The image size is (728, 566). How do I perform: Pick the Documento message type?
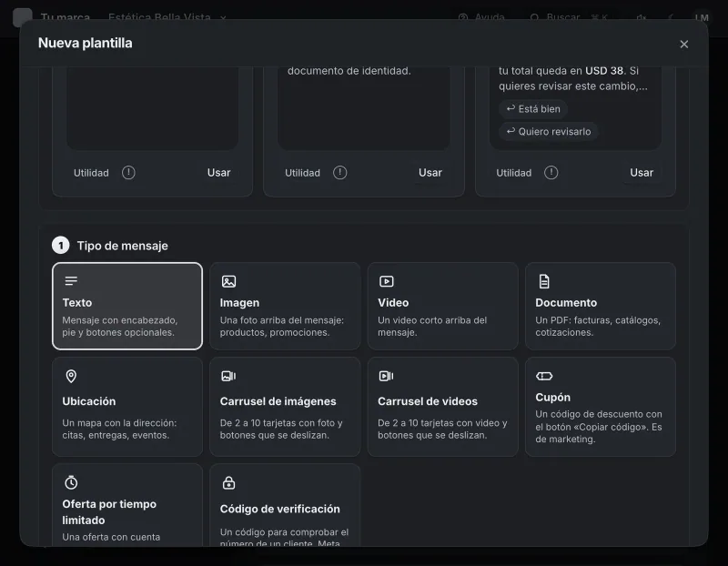point(601,306)
